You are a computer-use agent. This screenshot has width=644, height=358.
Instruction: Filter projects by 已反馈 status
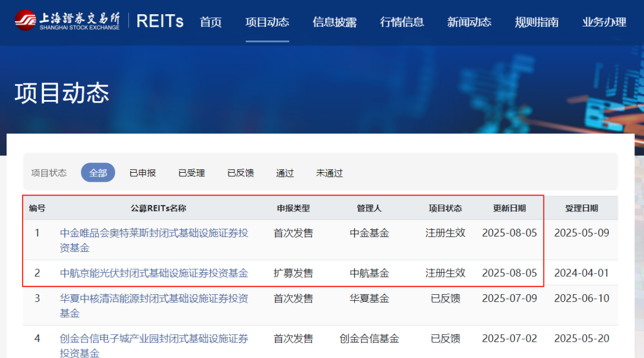(x=241, y=173)
